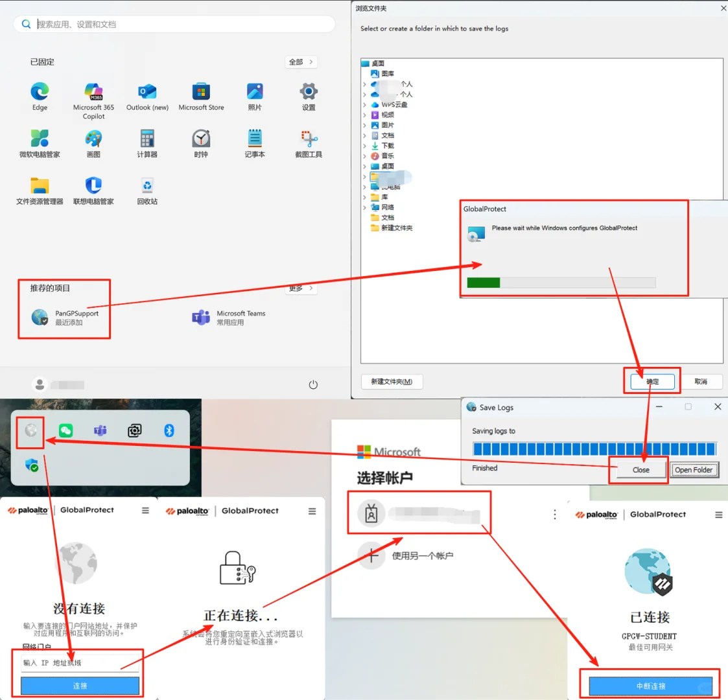Click Save Logs blue progress bar
728x700 pixels.
[594, 449]
